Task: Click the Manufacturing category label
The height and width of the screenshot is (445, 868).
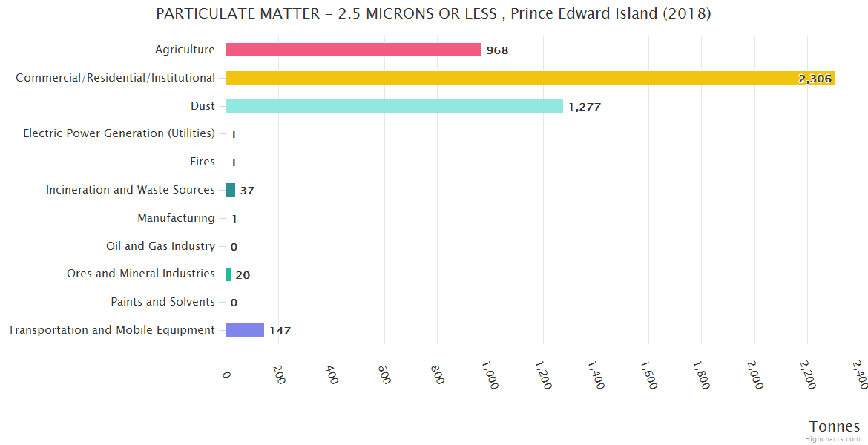Action: pyautogui.click(x=176, y=218)
